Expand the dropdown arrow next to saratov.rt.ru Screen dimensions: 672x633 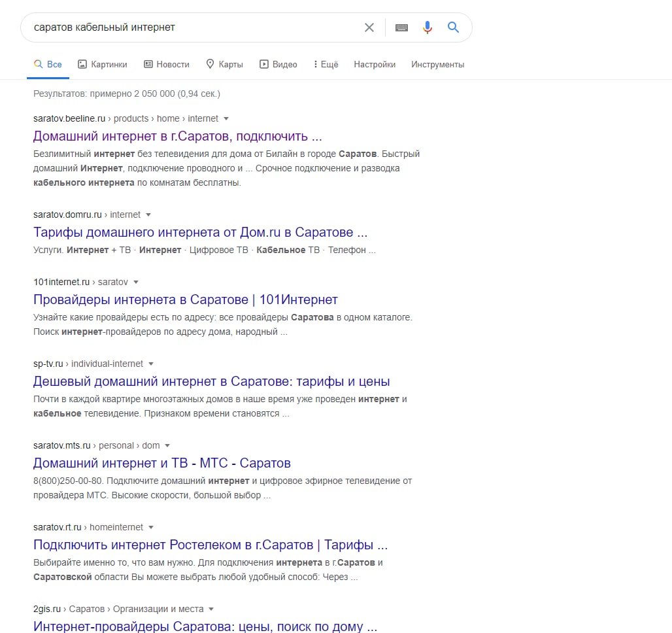point(151,528)
